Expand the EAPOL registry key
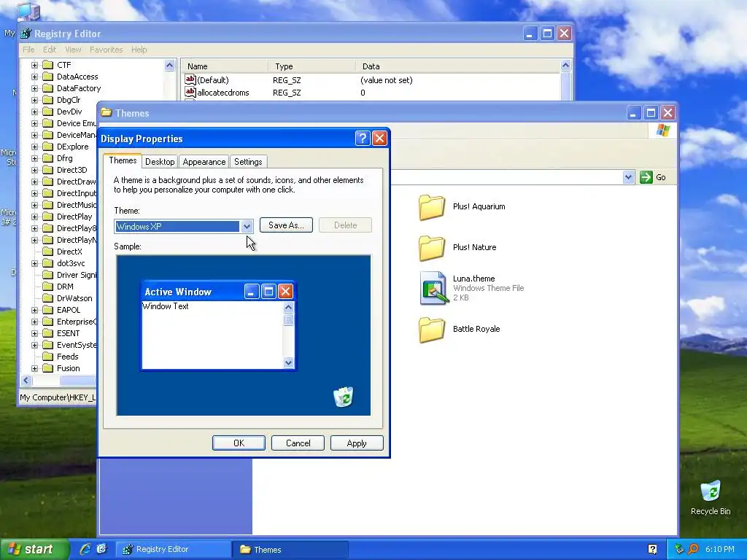The height and width of the screenshot is (560, 747). pyautogui.click(x=34, y=310)
